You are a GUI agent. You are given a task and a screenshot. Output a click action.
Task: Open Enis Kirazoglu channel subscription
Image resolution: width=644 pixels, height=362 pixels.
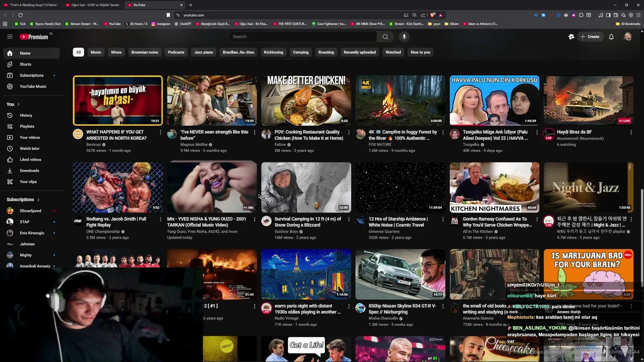33,233
